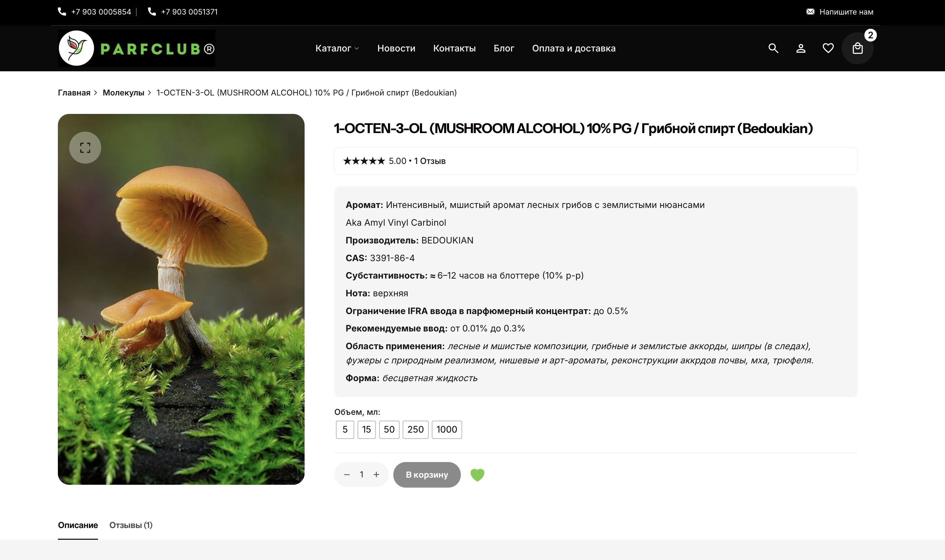Decrease quantity with the minus stepper
The image size is (945, 560).
(x=347, y=474)
